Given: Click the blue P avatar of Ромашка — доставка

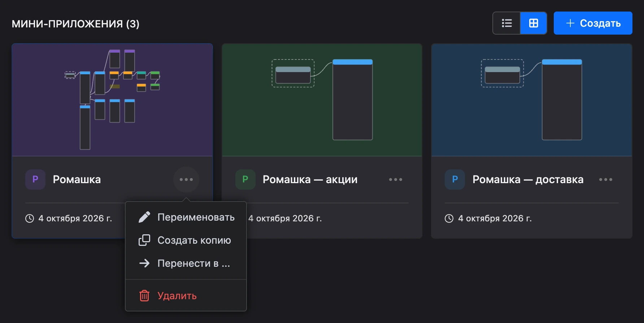Looking at the screenshot, I should pyautogui.click(x=455, y=180).
